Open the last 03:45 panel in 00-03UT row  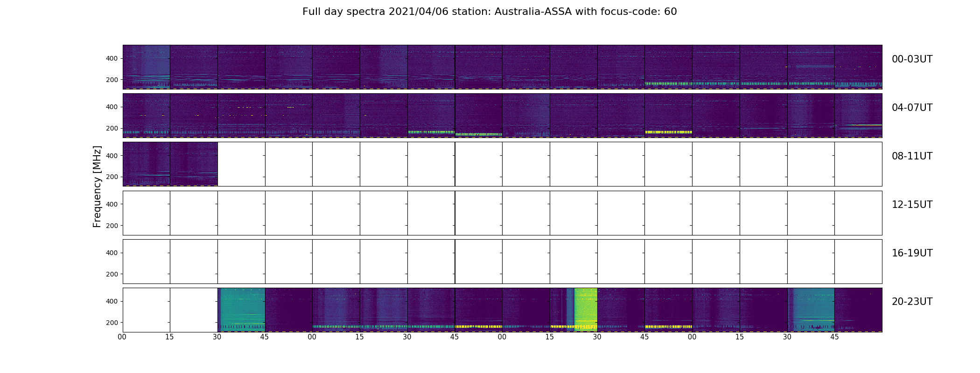pos(858,67)
